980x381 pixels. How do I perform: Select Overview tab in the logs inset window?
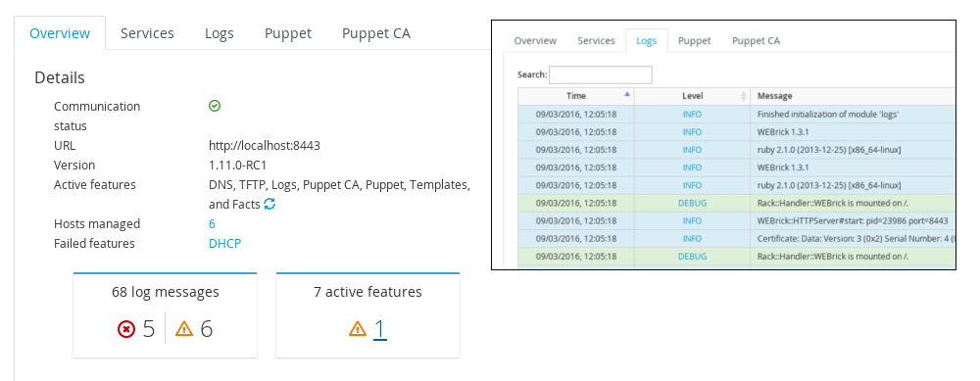click(x=535, y=40)
